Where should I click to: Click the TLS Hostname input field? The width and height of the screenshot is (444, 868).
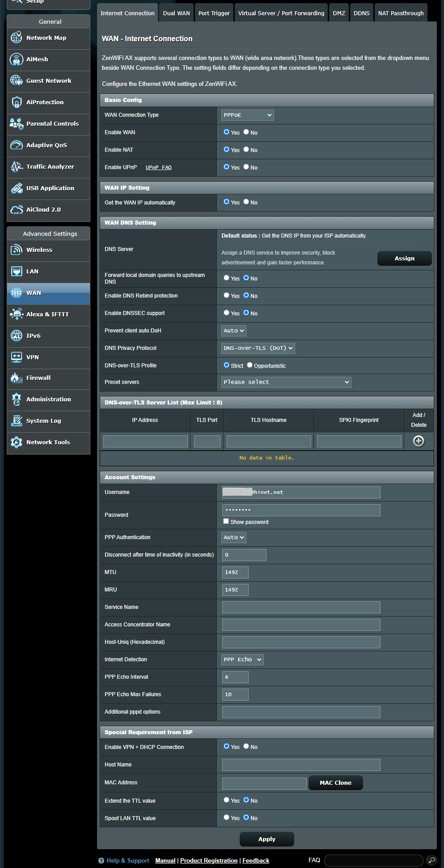click(x=269, y=442)
